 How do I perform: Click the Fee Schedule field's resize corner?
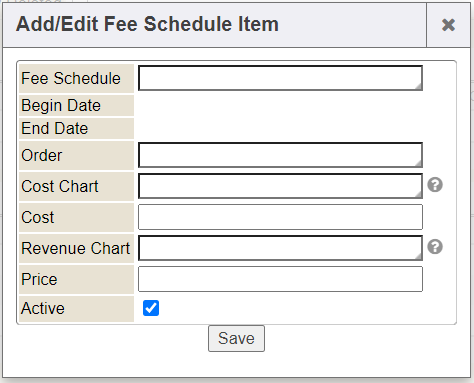point(419,87)
